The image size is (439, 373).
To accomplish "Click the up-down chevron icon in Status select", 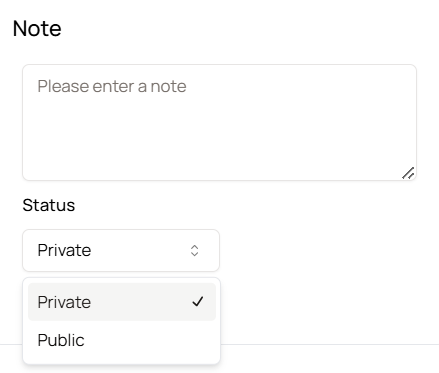I will point(195,251).
